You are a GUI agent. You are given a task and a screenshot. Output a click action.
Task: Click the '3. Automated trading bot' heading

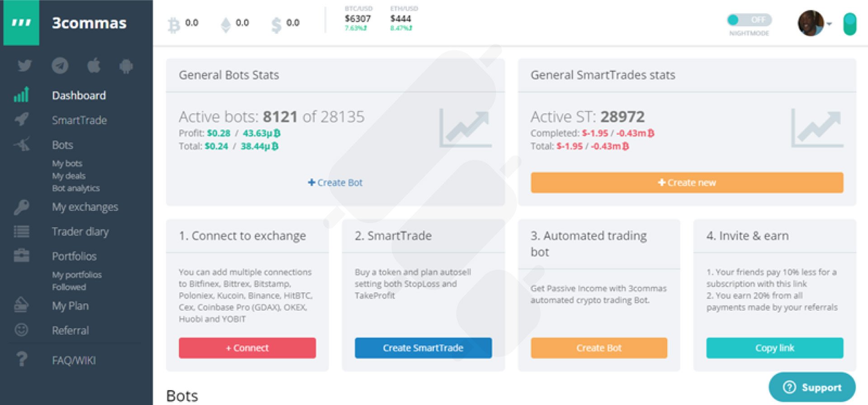click(x=589, y=244)
